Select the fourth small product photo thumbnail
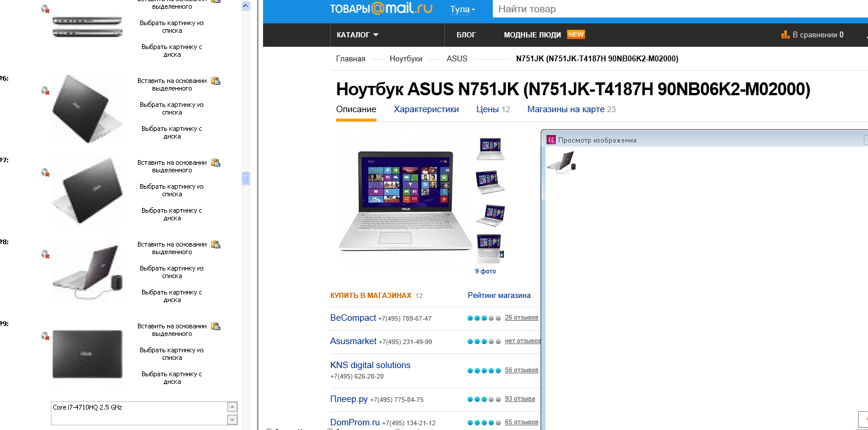 tap(490, 249)
